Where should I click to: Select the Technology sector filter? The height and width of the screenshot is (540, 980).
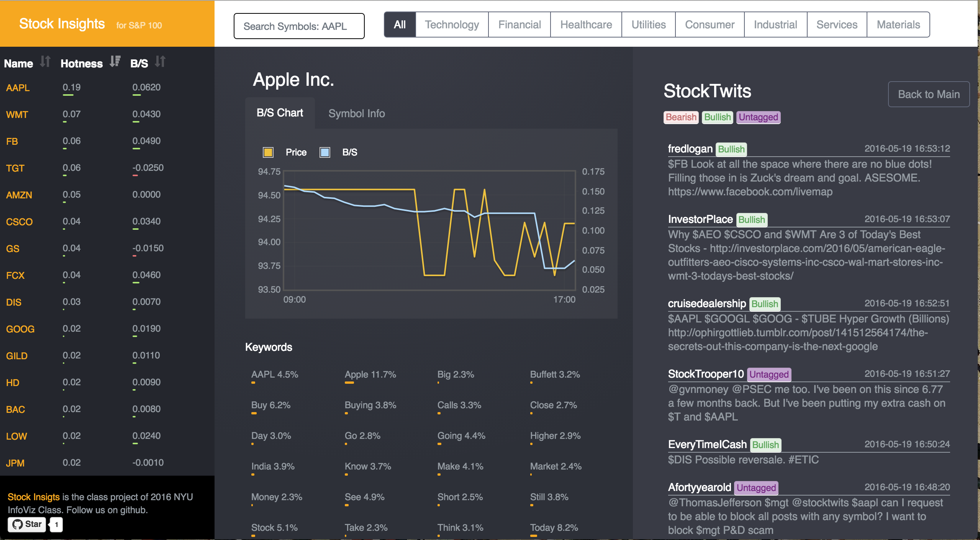[x=452, y=25]
